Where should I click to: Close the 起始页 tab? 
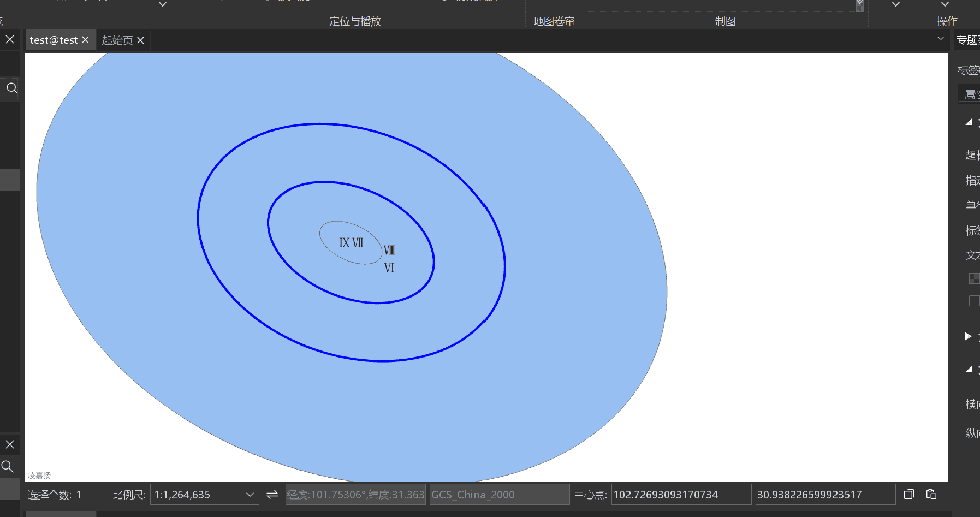click(x=141, y=41)
